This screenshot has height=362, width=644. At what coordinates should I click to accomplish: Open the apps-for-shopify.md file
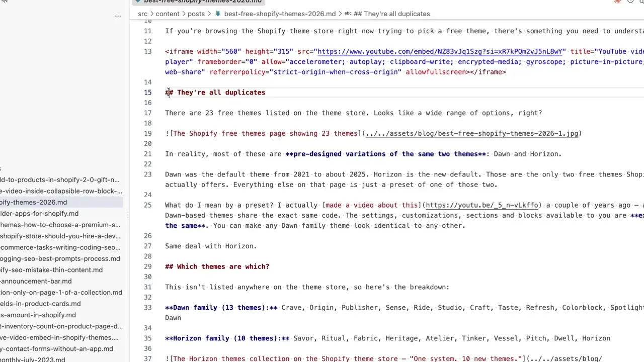[39, 214]
